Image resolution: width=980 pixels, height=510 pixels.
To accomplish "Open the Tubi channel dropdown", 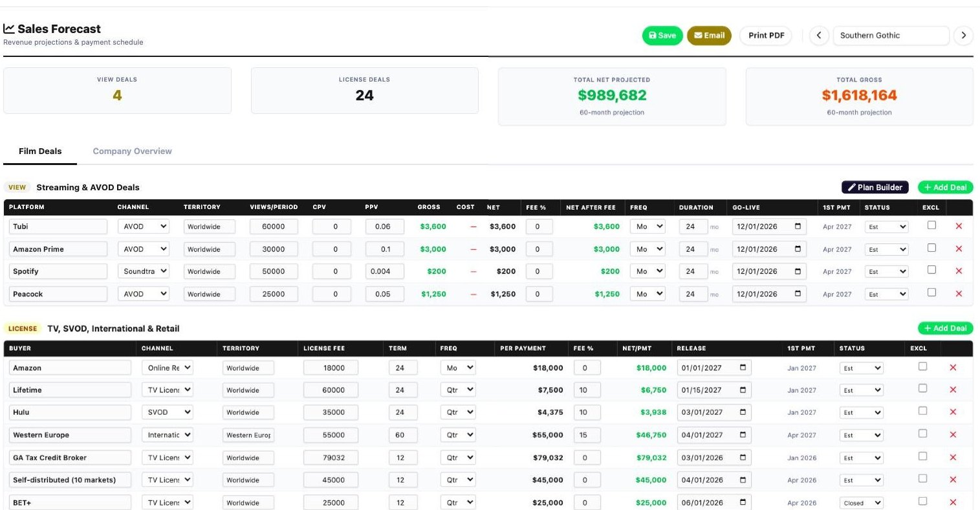I will click(x=144, y=227).
